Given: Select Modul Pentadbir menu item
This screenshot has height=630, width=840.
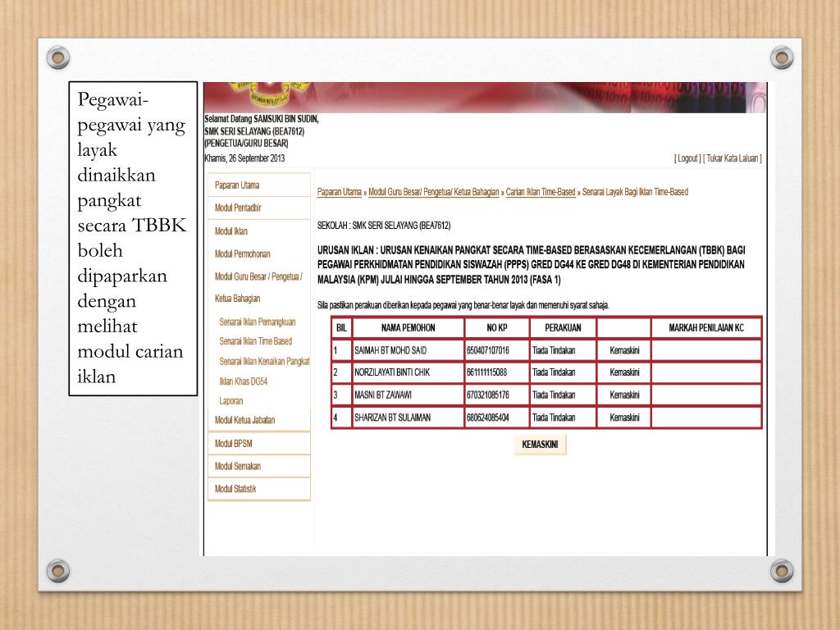Looking at the screenshot, I should coord(238,208).
